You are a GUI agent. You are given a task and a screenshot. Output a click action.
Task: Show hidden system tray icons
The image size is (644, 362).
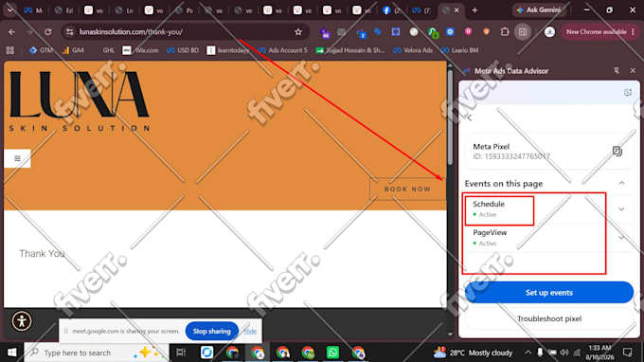528,353
